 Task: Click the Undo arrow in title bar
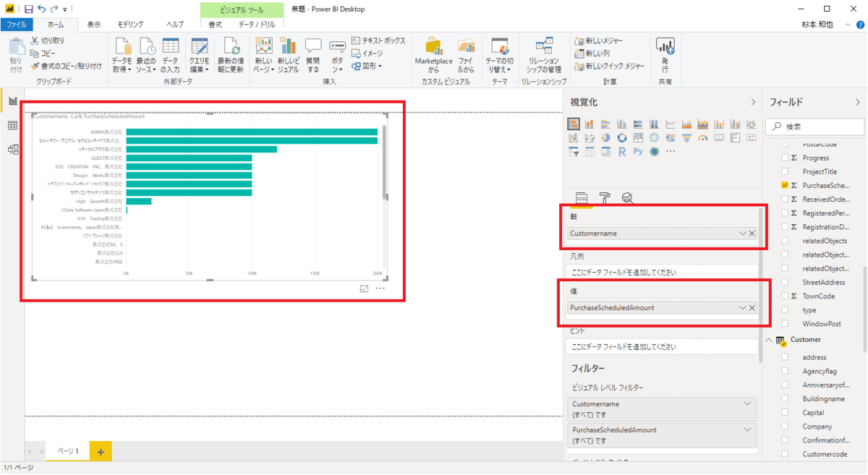click(41, 9)
